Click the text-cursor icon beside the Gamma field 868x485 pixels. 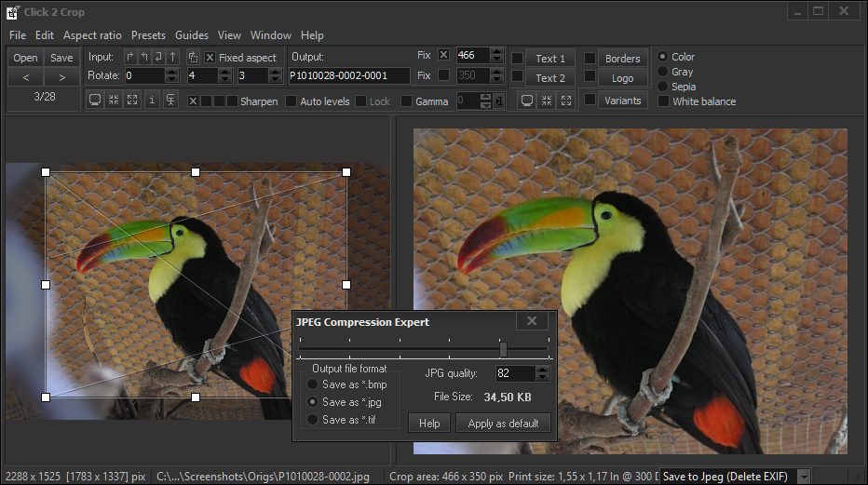pyautogui.click(x=499, y=101)
